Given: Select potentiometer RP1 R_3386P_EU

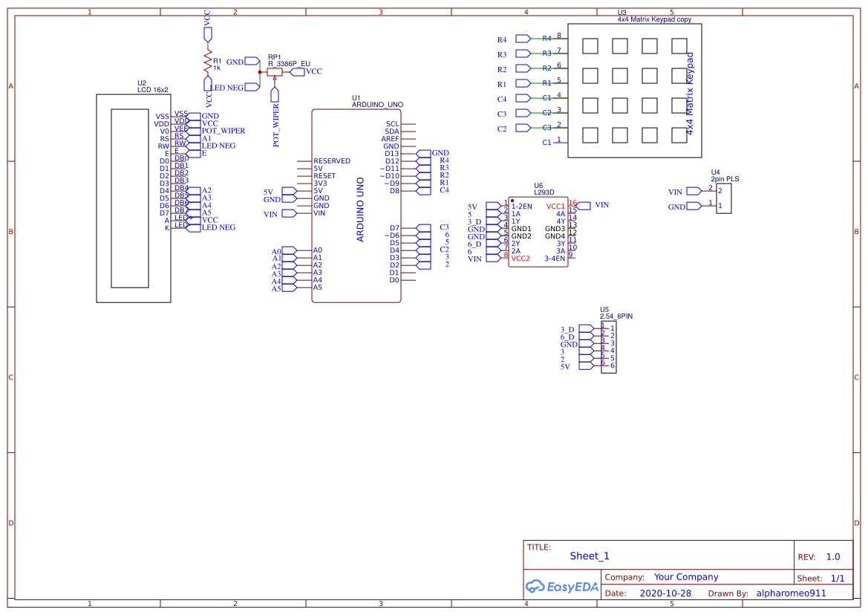Looking at the screenshot, I should click(276, 71).
